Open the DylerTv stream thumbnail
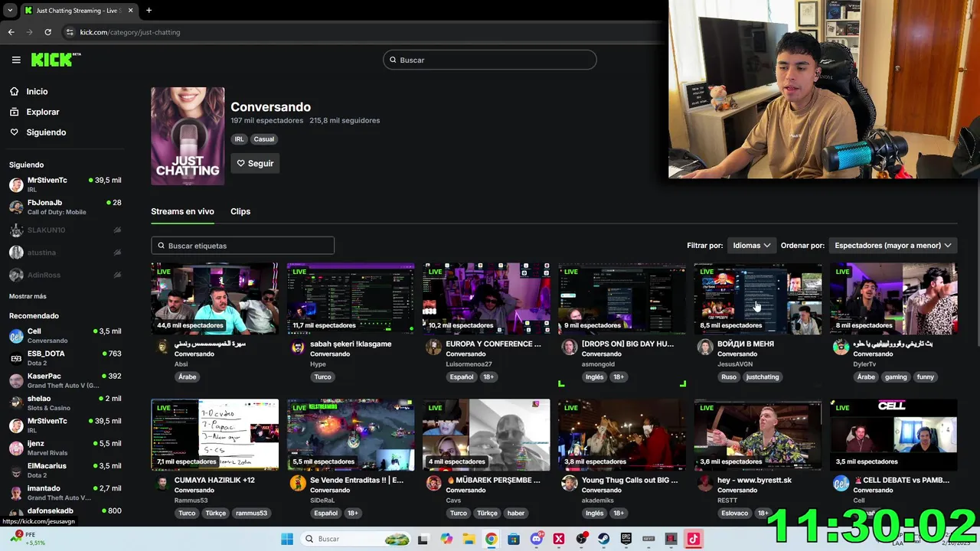This screenshot has width=980, height=551. [893, 298]
